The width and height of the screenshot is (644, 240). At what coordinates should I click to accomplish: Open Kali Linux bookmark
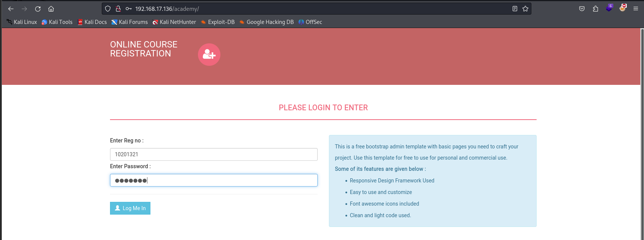pyautogui.click(x=22, y=22)
